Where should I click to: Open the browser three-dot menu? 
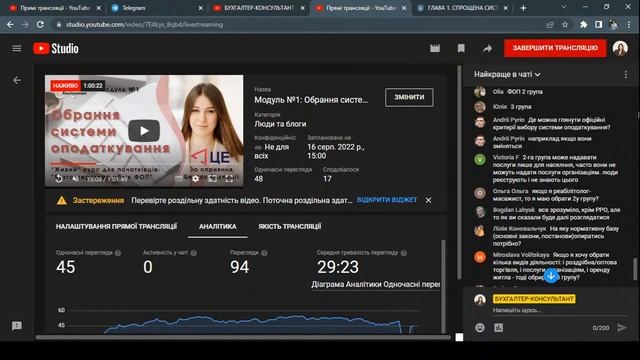point(629,24)
